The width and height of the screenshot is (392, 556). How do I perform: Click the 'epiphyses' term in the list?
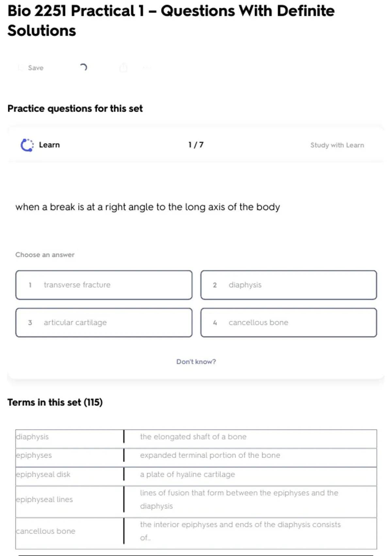(x=34, y=455)
